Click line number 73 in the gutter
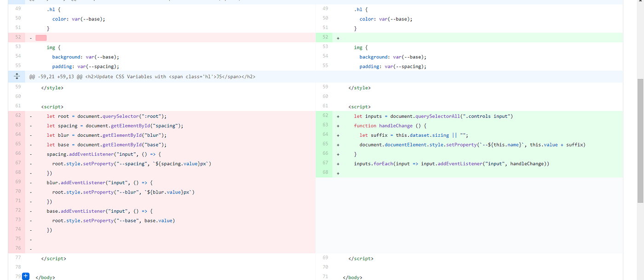 pyautogui.click(x=18, y=220)
